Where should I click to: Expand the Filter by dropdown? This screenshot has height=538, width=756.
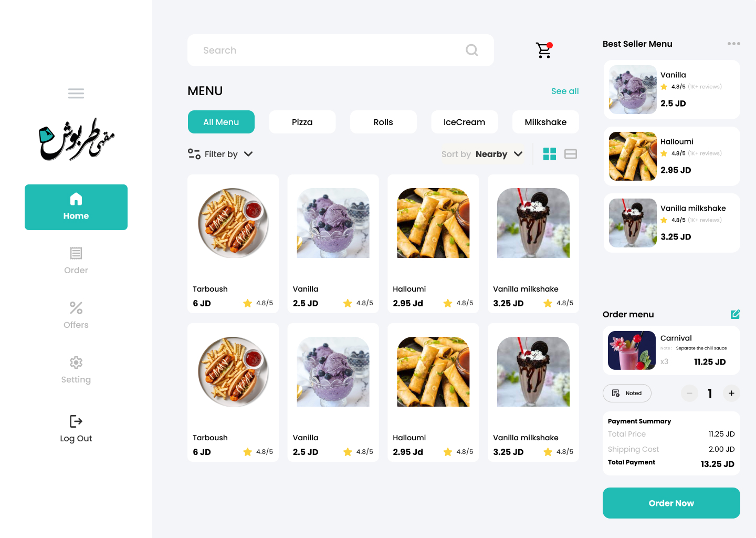pos(220,154)
